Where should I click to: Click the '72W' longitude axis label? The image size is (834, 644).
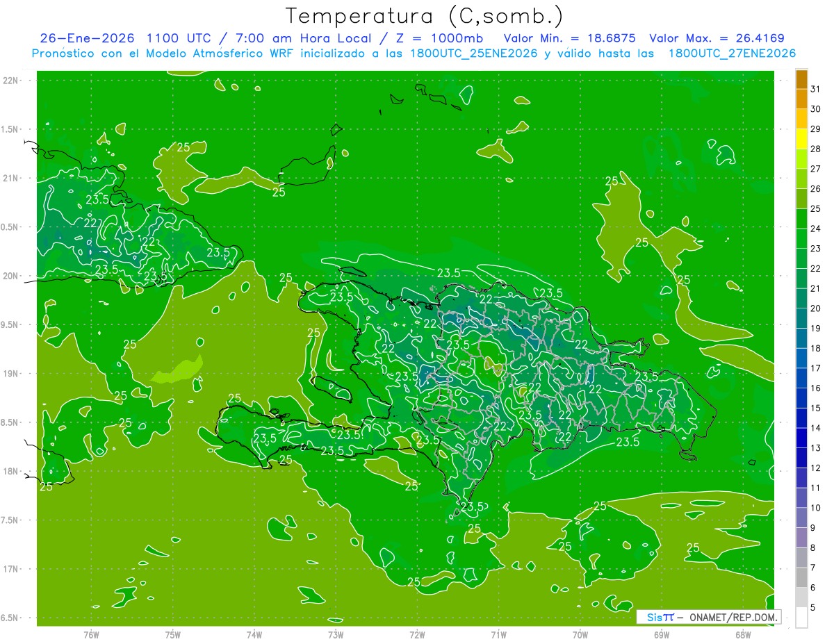point(417,634)
